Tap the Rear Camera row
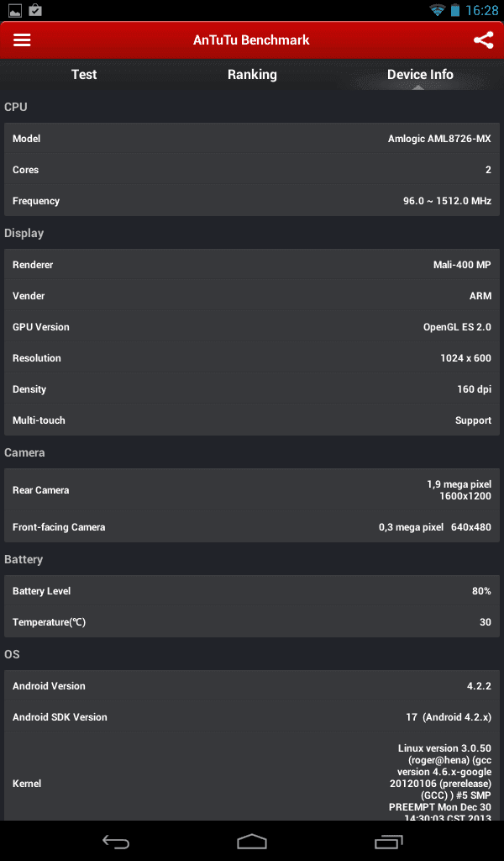Viewport: 504px width, 861px height. (x=252, y=490)
